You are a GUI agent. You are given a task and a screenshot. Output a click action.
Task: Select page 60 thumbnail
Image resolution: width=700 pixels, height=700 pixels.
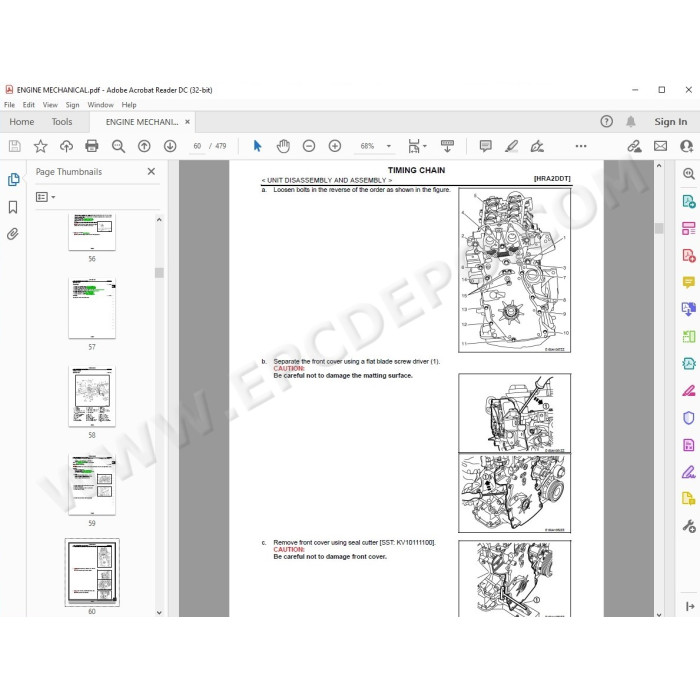coord(92,572)
